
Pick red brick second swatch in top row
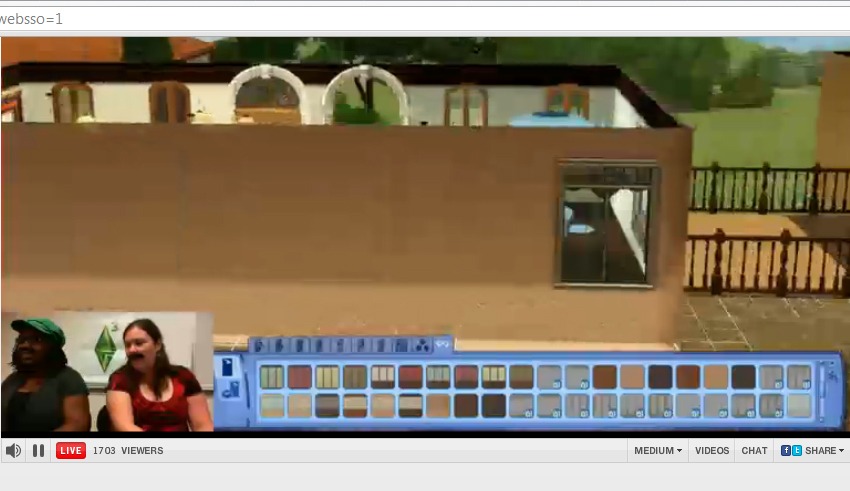pos(299,377)
